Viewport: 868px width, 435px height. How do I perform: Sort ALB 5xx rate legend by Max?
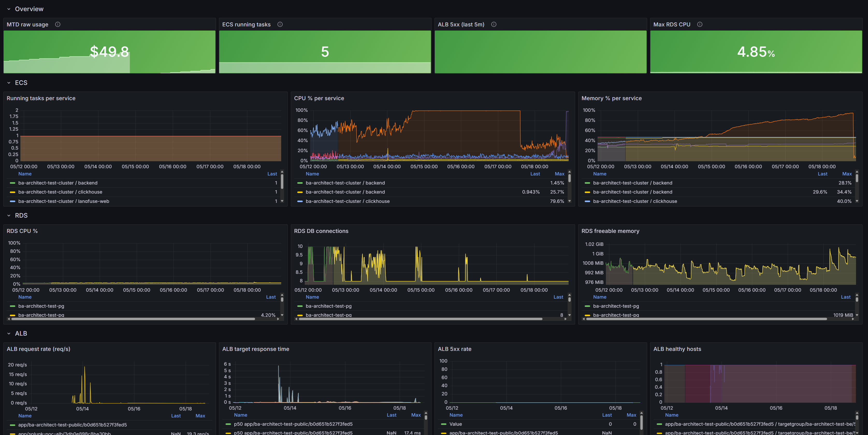point(631,415)
